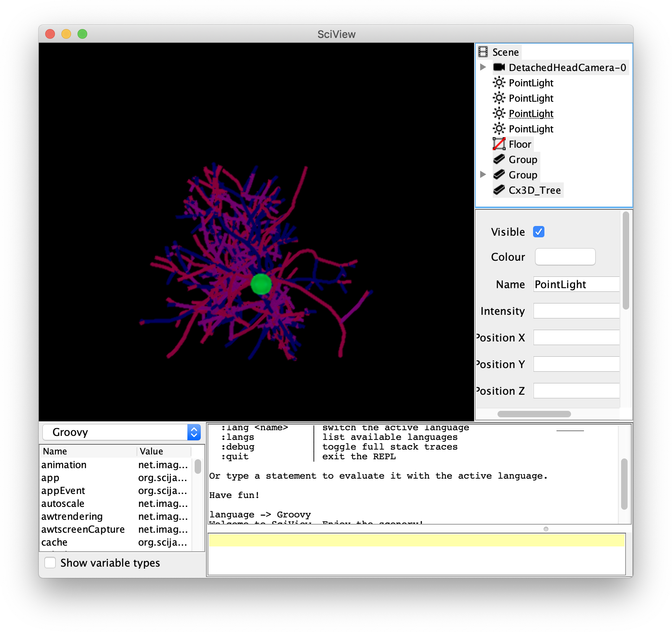
Task: Click the Position X input field
Action: pyautogui.click(x=576, y=337)
